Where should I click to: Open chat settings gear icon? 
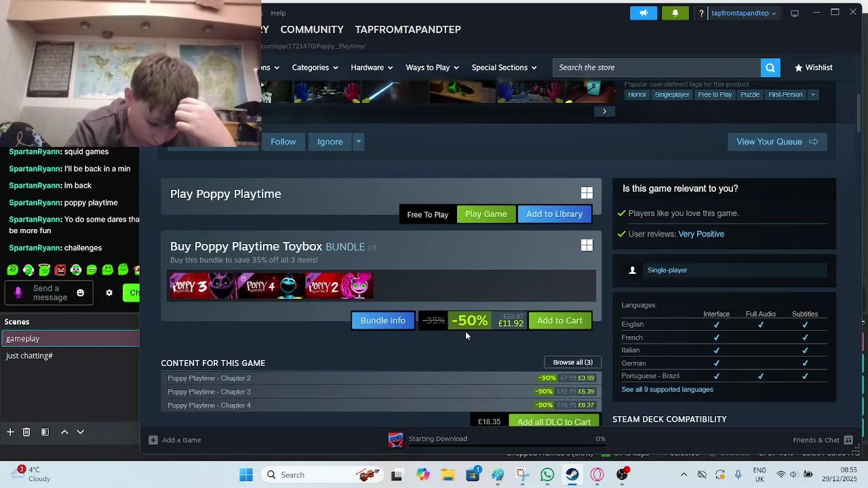pyautogui.click(x=109, y=293)
